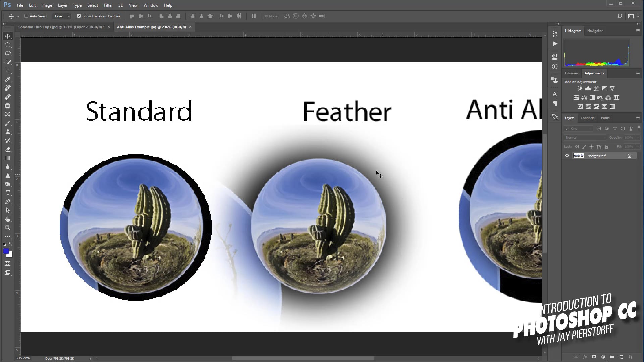Choose the Hand tool

[7, 219]
